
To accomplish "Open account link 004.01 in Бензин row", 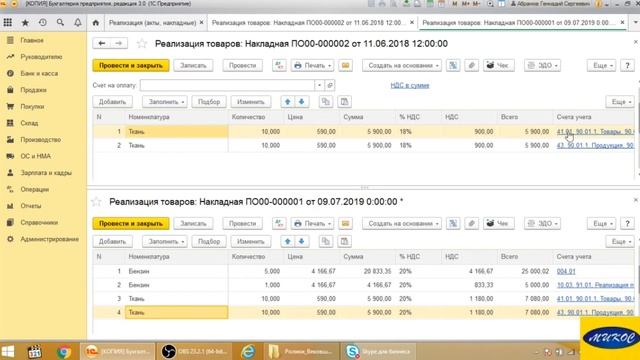I will pos(566,271).
